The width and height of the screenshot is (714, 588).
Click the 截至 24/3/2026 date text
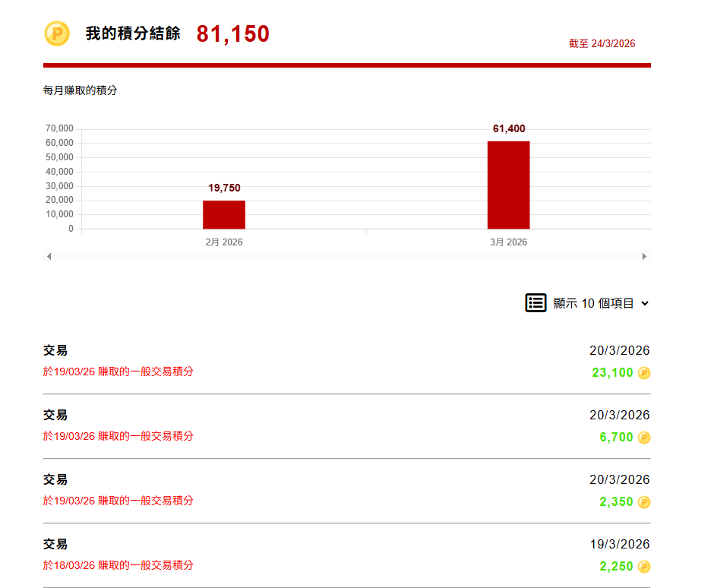point(602,44)
